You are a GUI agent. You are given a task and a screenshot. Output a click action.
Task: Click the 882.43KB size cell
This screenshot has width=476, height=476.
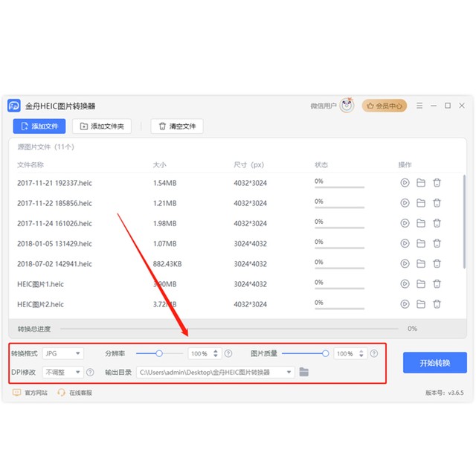(x=167, y=264)
